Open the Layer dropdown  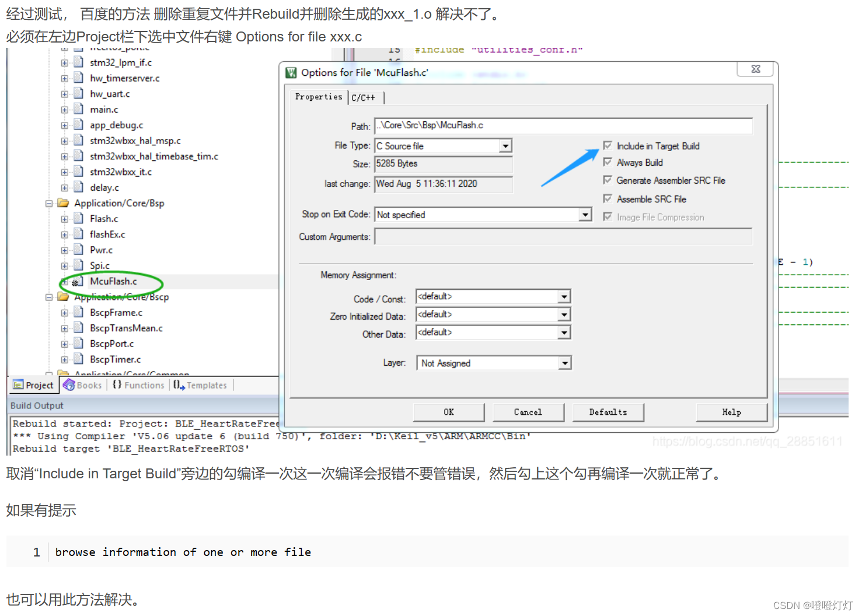pyautogui.click(x=564, y=363)
